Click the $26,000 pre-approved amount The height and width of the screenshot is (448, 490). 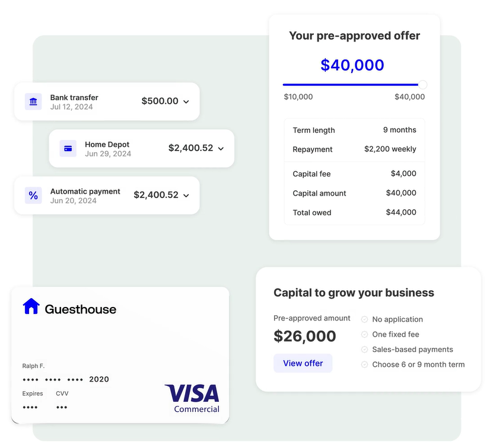tap(305, 336)
